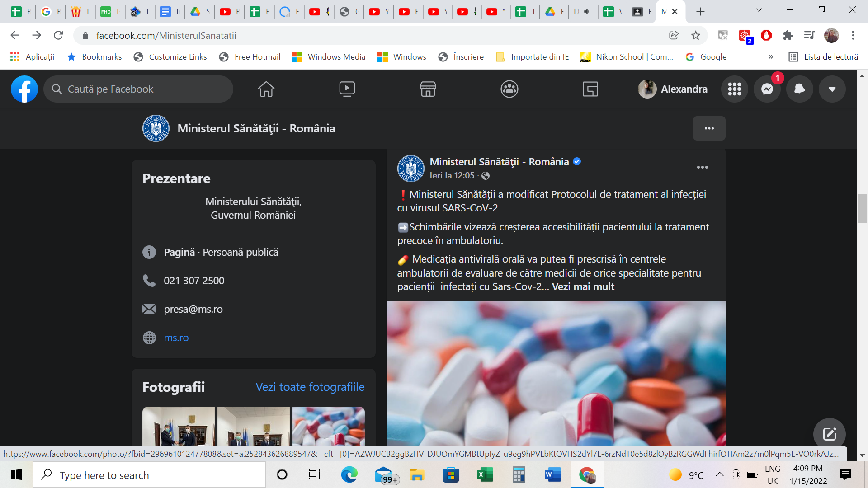This screenshot has width=868, height=488.
Task: Open the account menu via the down chevron
Action: point(832,89)
